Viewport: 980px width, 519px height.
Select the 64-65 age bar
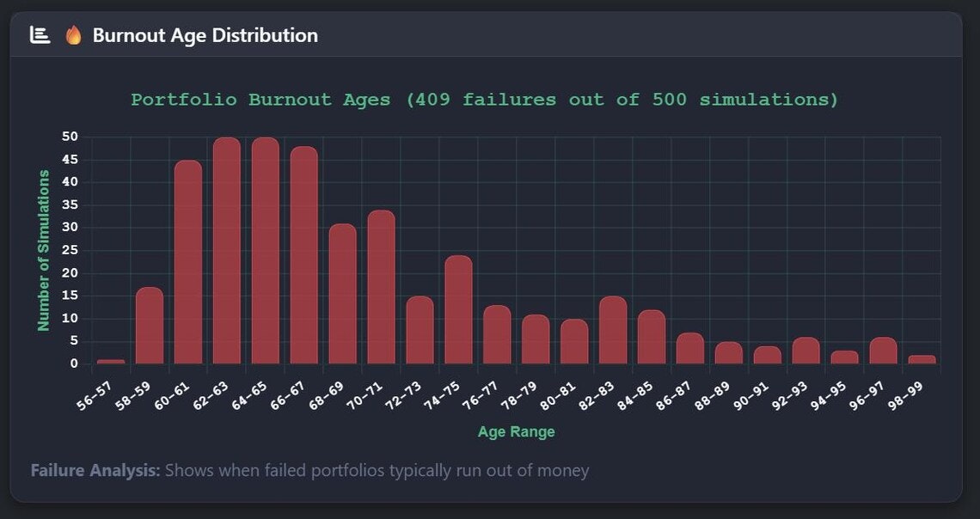(x=266, y=250)
